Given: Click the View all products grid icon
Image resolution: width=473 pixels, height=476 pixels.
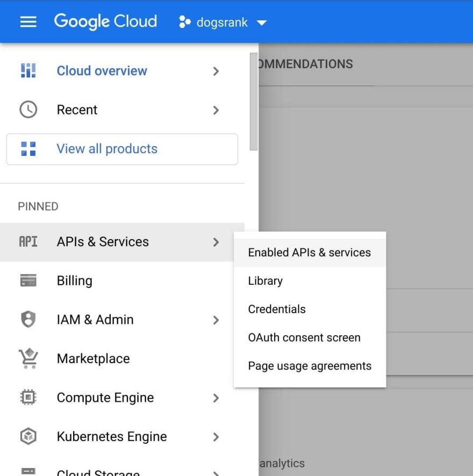Looking at the screenshot, I should click(28, 149).
